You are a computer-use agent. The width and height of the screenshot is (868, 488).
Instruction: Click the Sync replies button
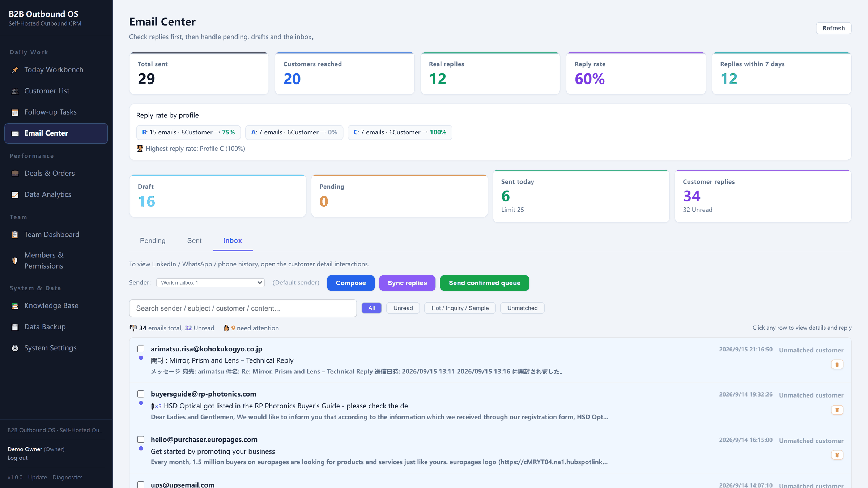pyautogui.click(x=407, y=283)
